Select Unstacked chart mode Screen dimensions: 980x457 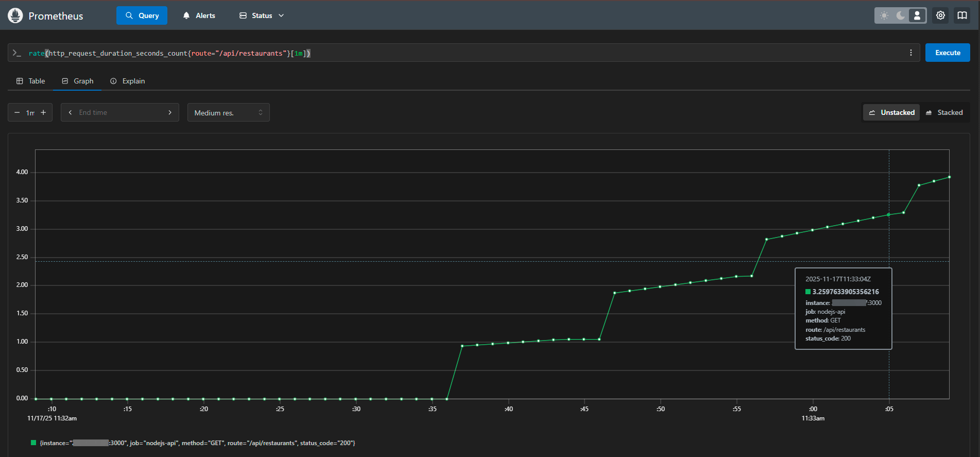tap(891, 112)
